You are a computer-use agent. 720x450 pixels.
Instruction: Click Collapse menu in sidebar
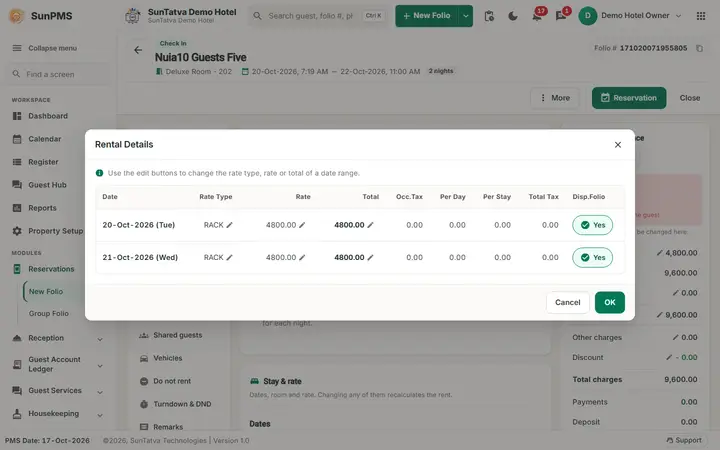coord(45,48)
